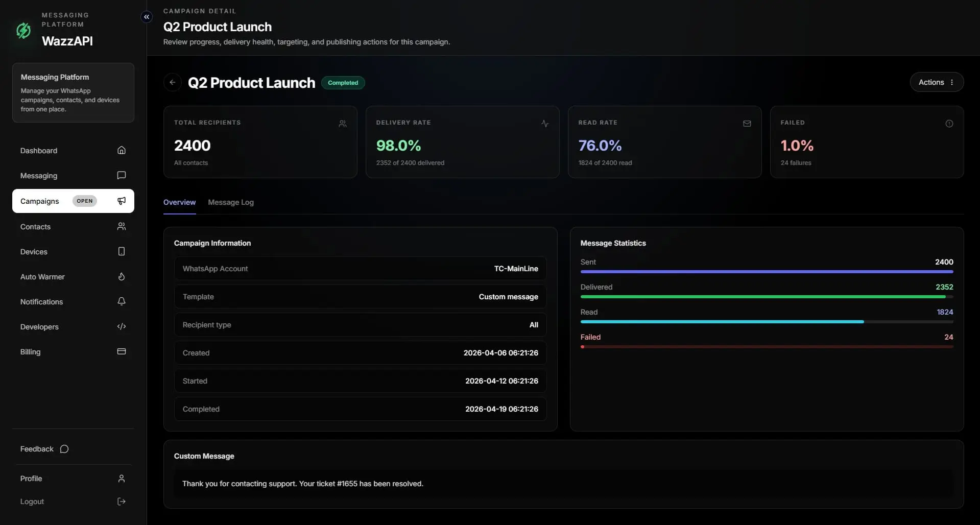Click the Messaging chat bubble icon
This screenshot has height=525, width=980.
[122, 175]
